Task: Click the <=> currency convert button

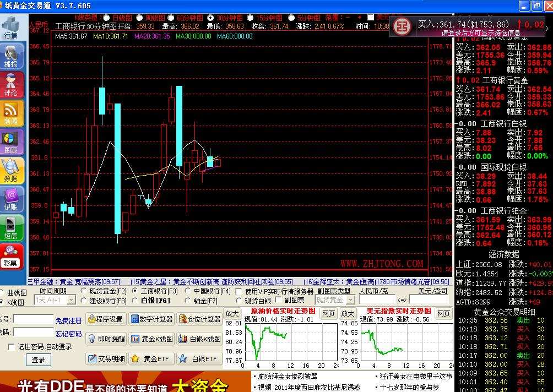Action: (402, 300)
